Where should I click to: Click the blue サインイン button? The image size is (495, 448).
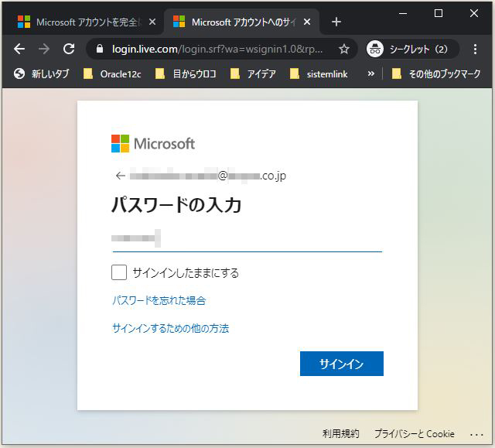point(342,364)
